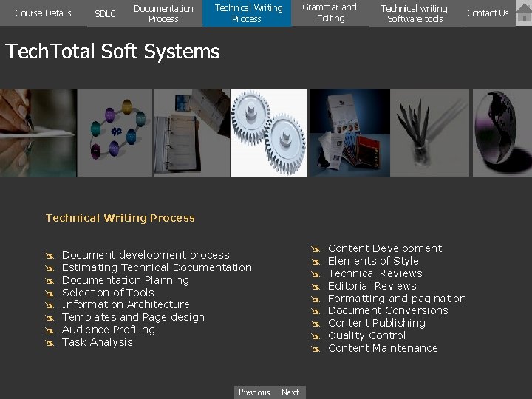Open the Course Details tab

(43, 13)
